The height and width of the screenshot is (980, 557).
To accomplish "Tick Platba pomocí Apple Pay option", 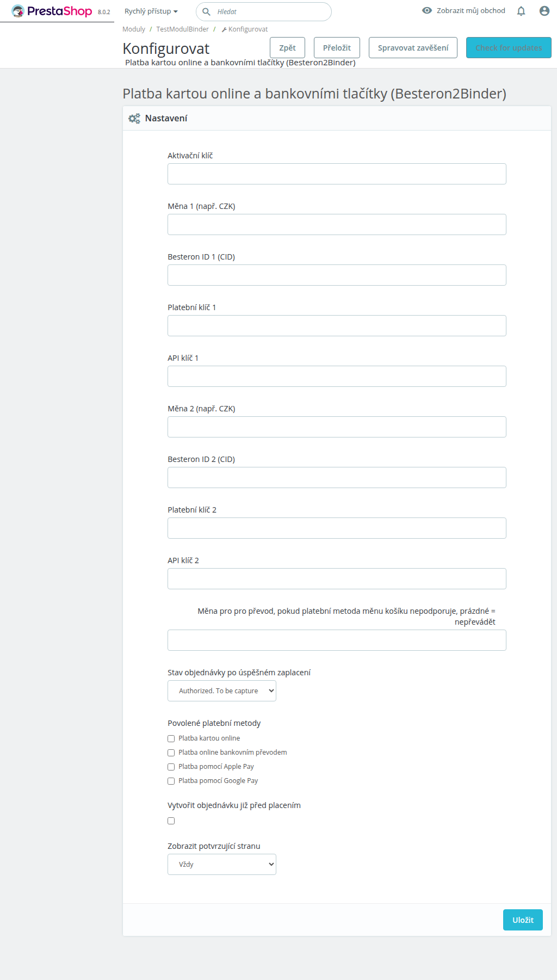I will tap(171, 767).
